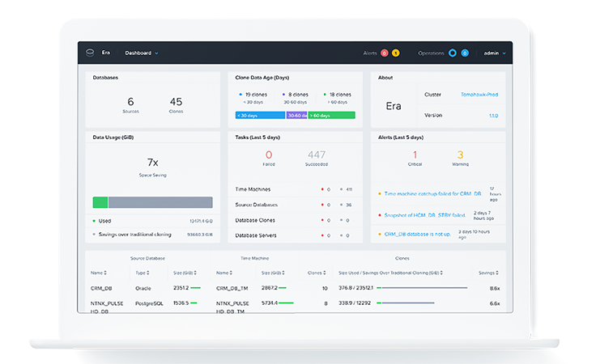Image resolution: width=596 pixels, height=364 pixels.
Task: Click the red critical alerts badge
Action: tap(384, 53)
